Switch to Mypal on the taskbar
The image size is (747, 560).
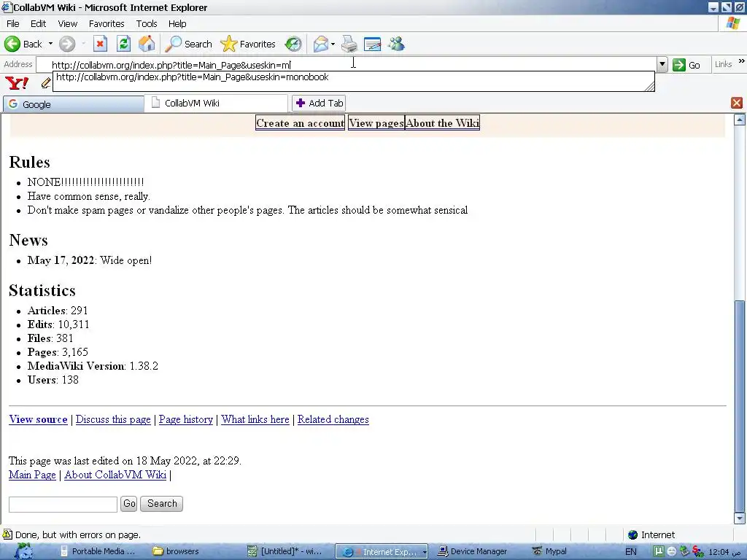(550, 551)
